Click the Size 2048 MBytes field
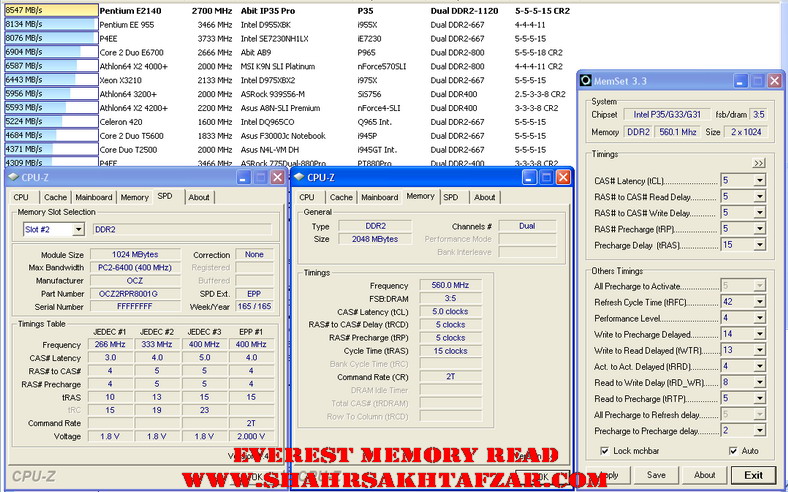The width and height of the screenshot is (788, 492). [x=375, y=239]
